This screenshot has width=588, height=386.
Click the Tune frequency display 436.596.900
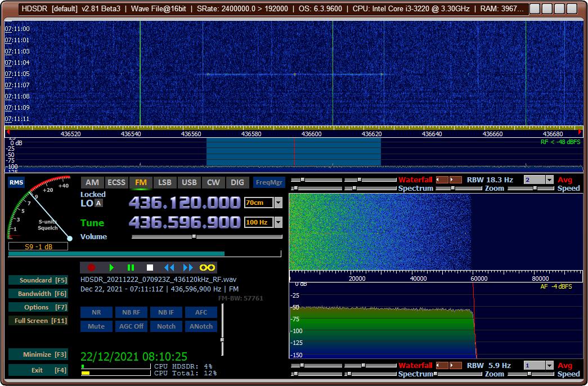tap(185, 222)
